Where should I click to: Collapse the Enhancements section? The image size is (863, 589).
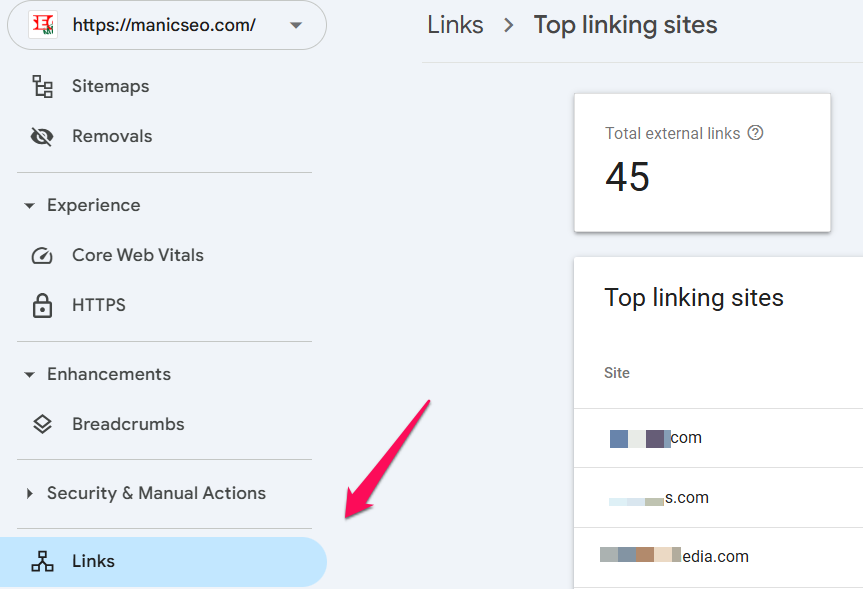coord(30,375)
